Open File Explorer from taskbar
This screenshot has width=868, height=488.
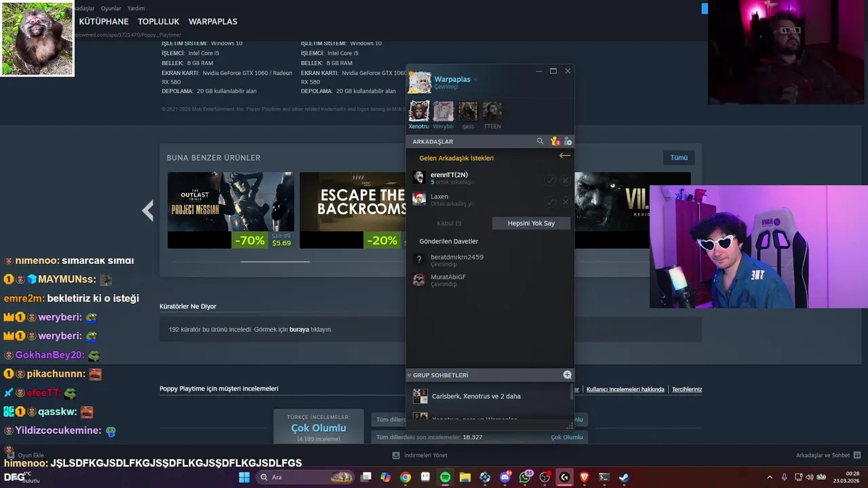coord(465,477)
